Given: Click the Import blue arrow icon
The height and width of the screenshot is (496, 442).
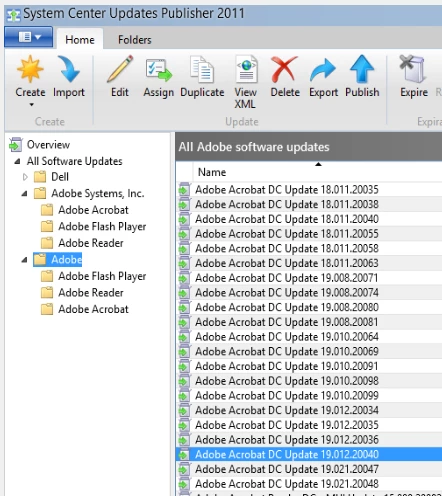Looking at the screenshot, I should point(68,69).
